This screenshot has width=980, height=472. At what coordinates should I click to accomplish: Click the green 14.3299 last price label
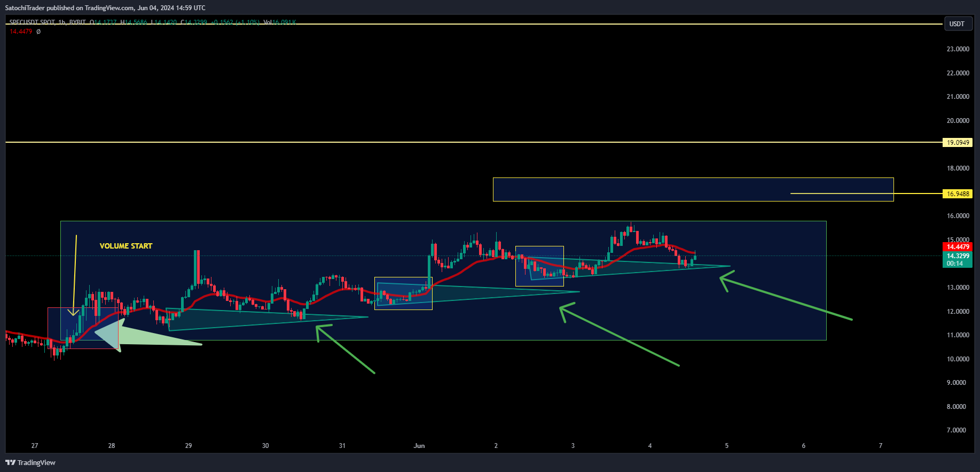(958, 256)
